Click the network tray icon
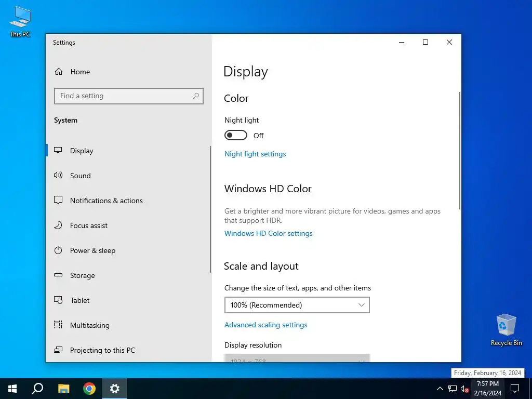Screen dimensions: 532x399 pos(453,389)
